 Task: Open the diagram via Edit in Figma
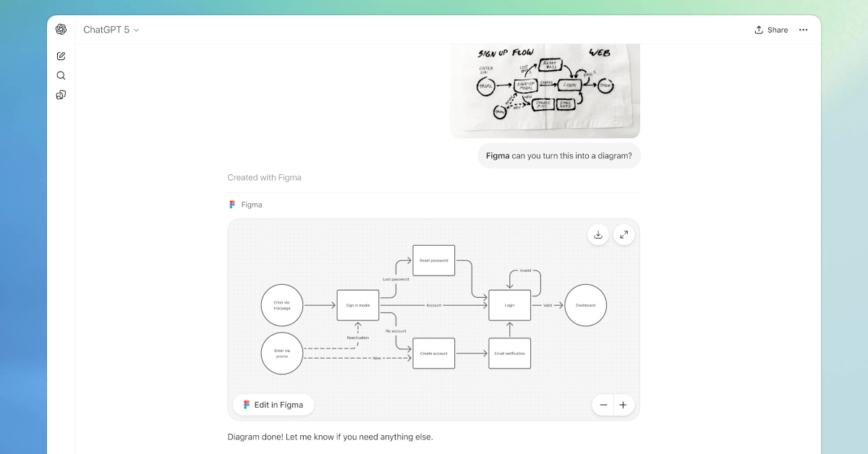coord(273,404)
